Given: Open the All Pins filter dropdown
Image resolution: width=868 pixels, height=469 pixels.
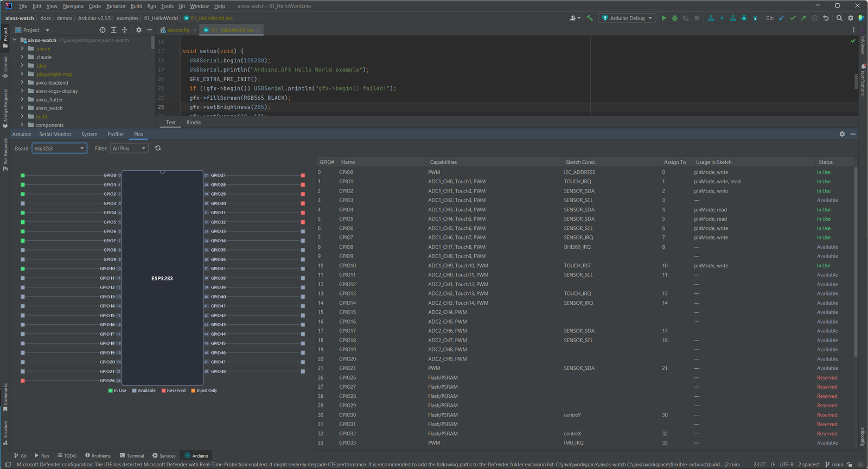Looking at the screenshot, I should [x=129, y=148].
